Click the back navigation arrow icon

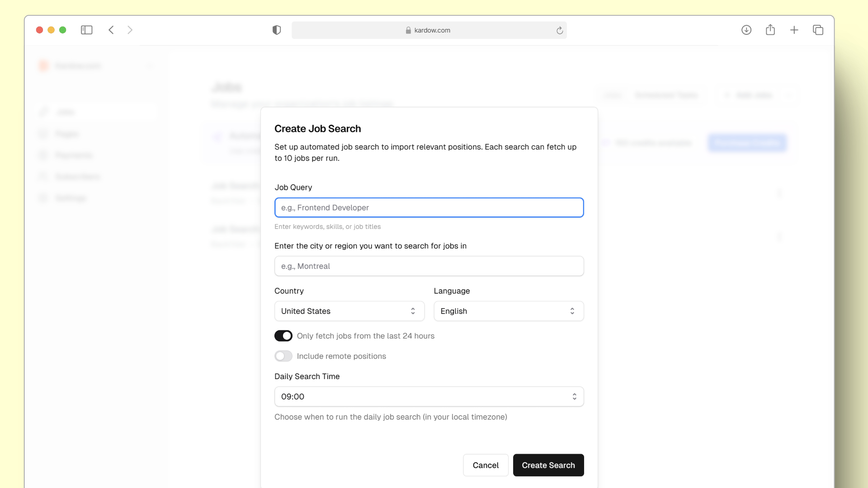pyautogui.click(x=112, y=30)
